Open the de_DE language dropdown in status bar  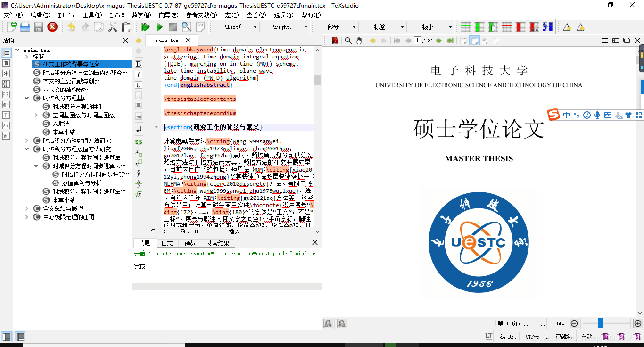tap(508, 337)
